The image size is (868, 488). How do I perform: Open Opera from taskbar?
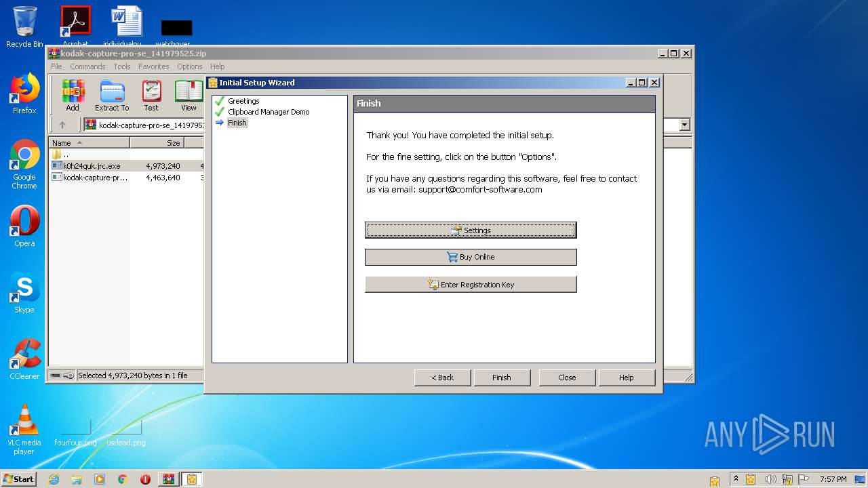click(x=145, y=479)
